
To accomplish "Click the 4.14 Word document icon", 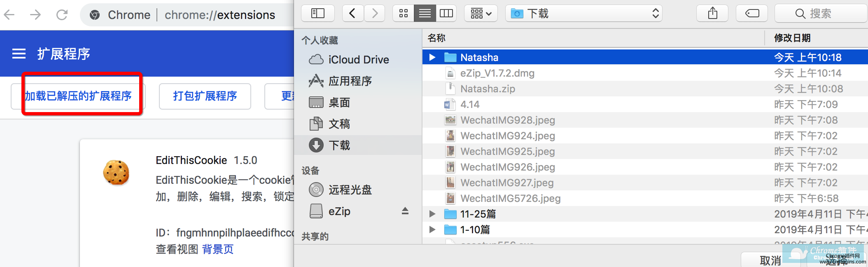I will [x=450, y=104].
